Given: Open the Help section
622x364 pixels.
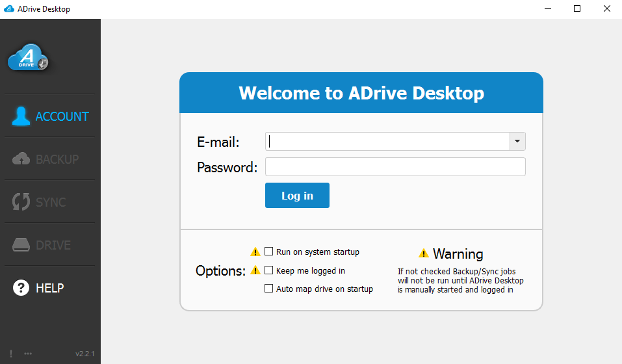Looking at the screenshot, I should coord(38,288).
